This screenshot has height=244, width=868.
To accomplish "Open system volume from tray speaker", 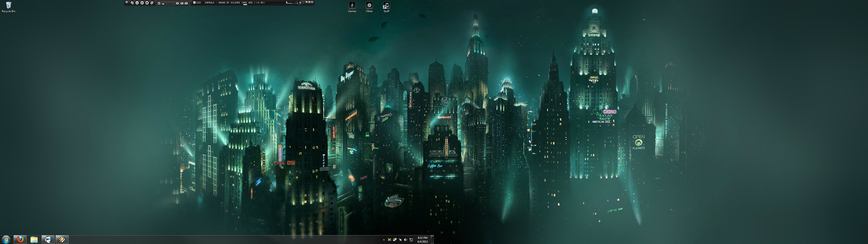I will [406, 240].
